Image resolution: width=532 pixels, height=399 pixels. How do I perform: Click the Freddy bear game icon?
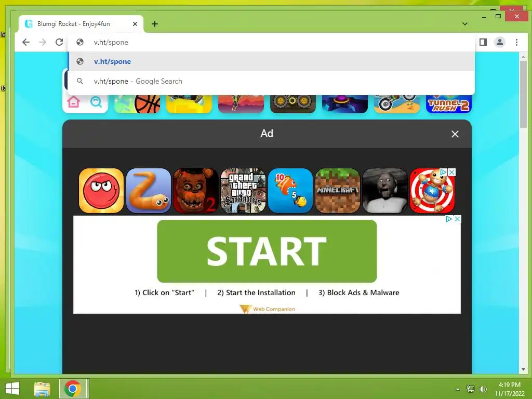[x=196, y=191]
